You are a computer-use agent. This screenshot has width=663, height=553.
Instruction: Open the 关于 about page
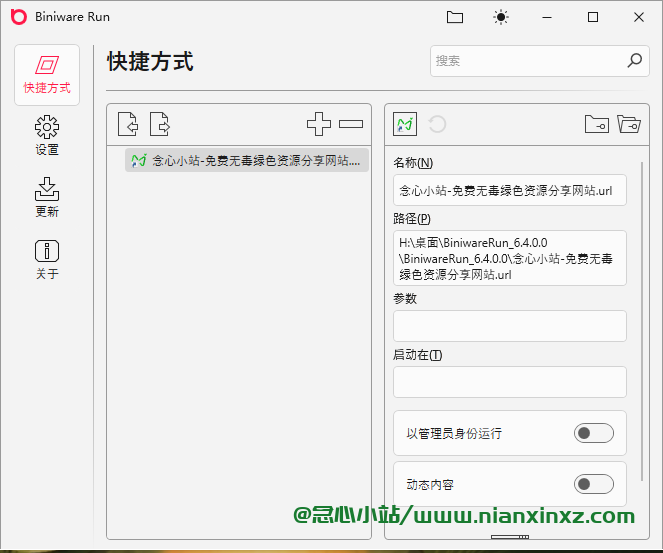[x=47, y=260]
